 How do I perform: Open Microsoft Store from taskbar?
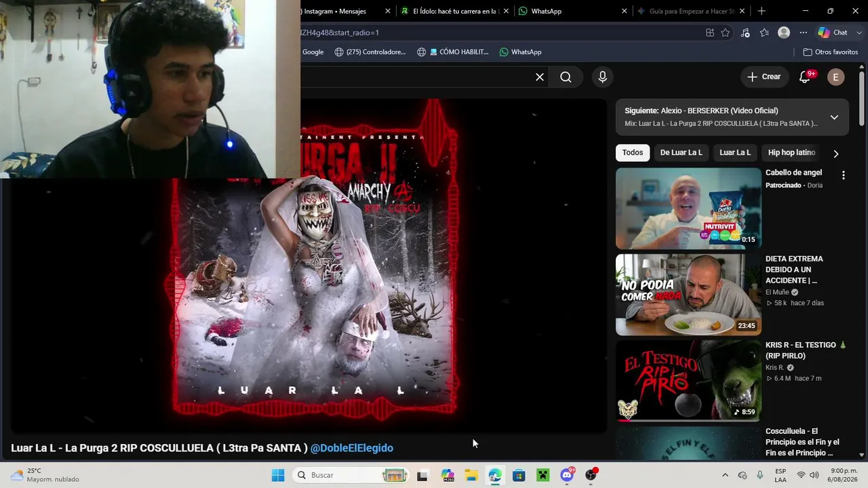point(519,475)
